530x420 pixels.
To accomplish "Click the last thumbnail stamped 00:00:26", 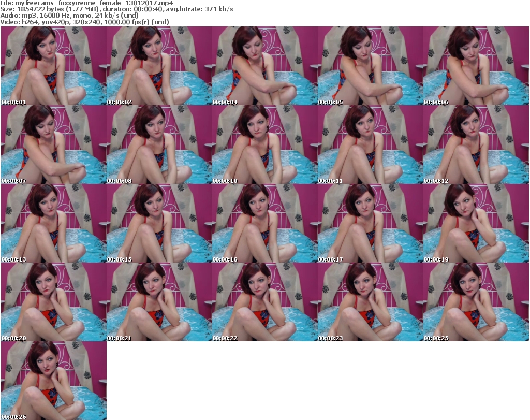I will (x=54, y=381).
